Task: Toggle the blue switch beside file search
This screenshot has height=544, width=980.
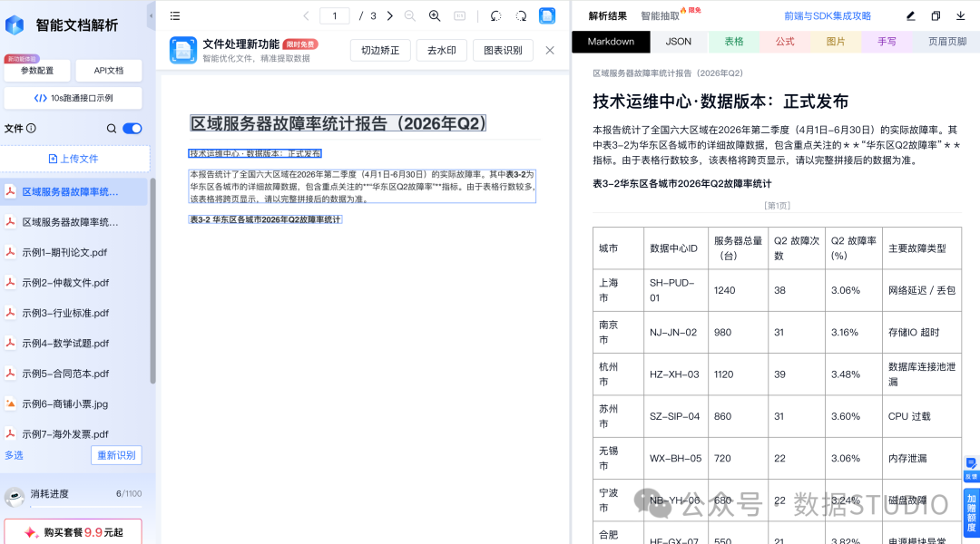Action: tap(132, 129)
